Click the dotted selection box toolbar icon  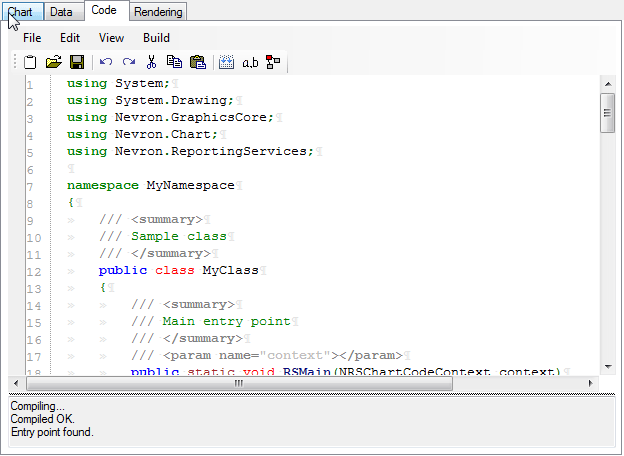pos(227,62)
